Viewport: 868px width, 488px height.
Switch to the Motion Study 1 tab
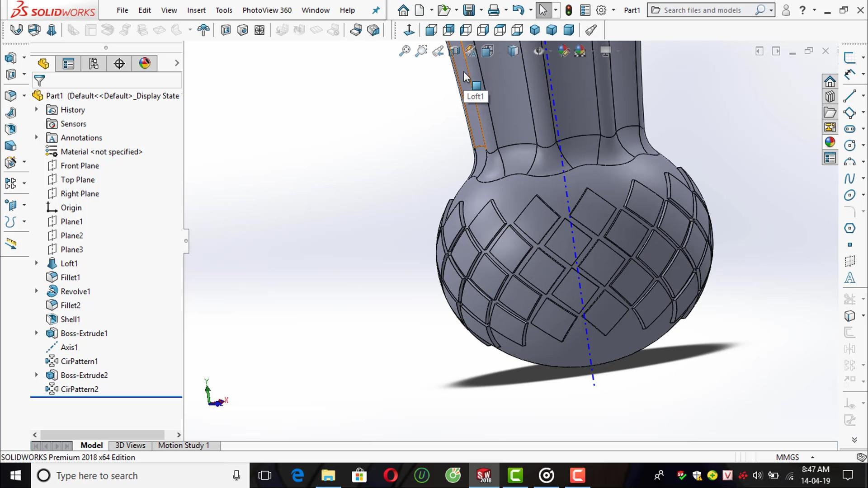183,445
